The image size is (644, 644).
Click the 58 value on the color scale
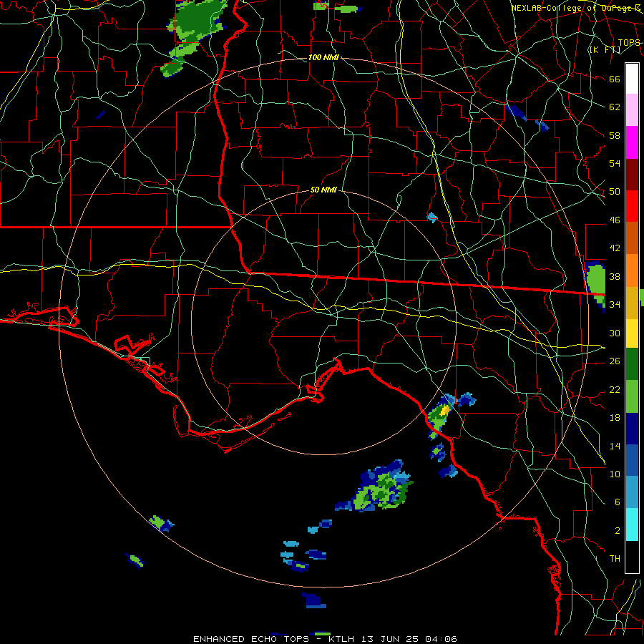[x=615, y=135]
